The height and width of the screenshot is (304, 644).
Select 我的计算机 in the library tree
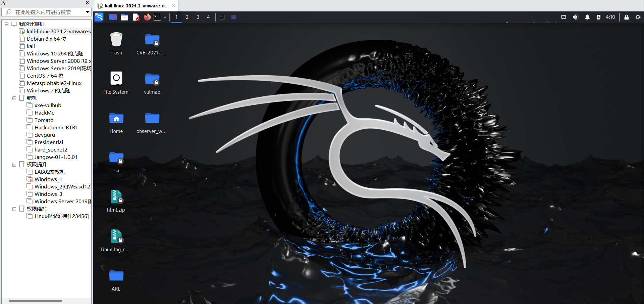(x=32, y=24)
